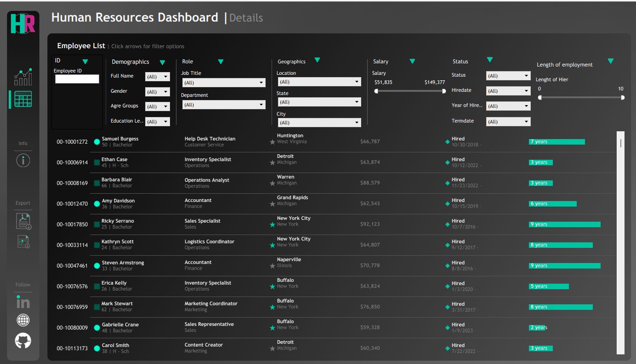Click the square marker beside Mark Stewart

pos(97,307)
